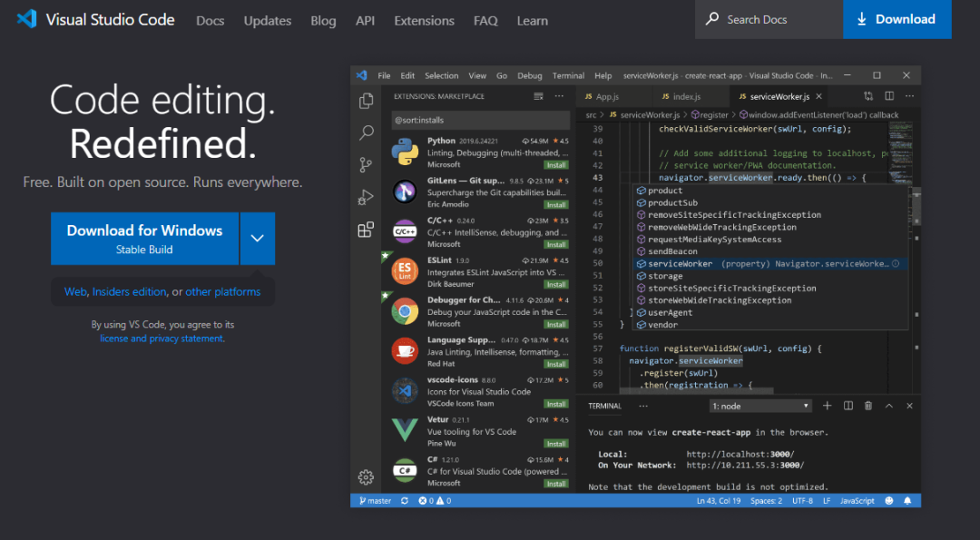Open license and privacy statement link
The image size is (980, 540).
162,339
